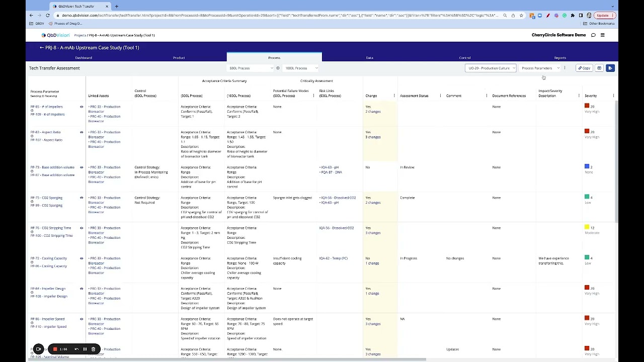Open kebab menu next to Process Parameters dropdown

point(565,68)
